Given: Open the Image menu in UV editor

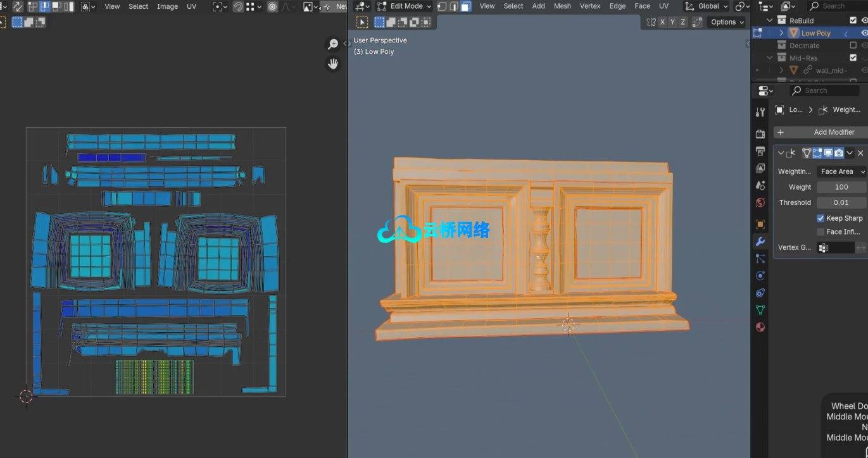Looking at the screenshot, I should (167, 6).
